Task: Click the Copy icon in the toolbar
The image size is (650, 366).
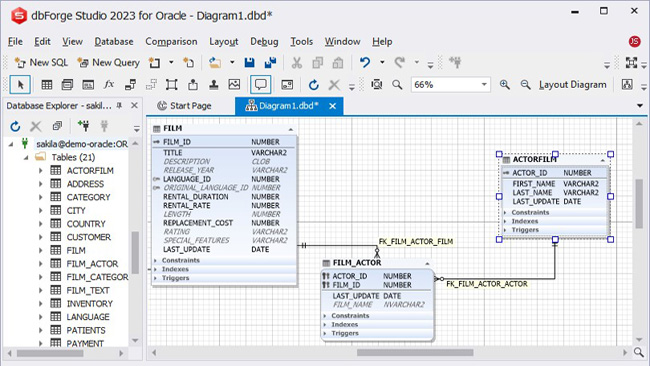Action: tap(318, 63)
